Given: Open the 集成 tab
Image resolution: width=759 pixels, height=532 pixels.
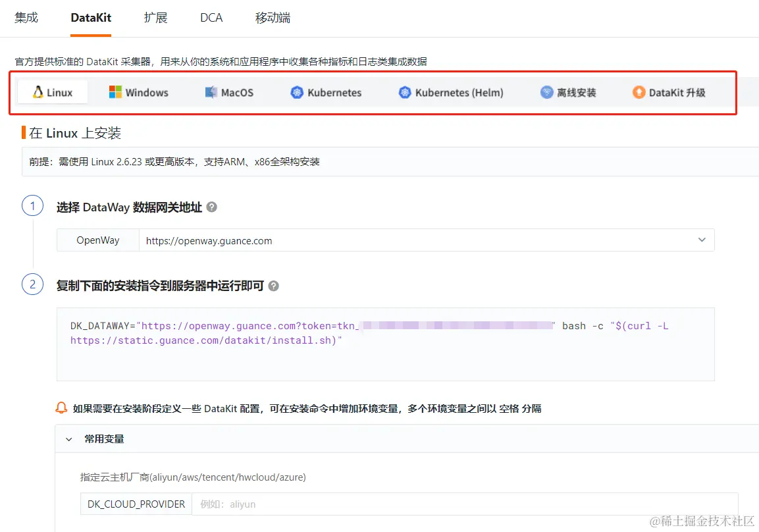Looking at the screenshot, I should pyautogui.click(x=26, y=17).
